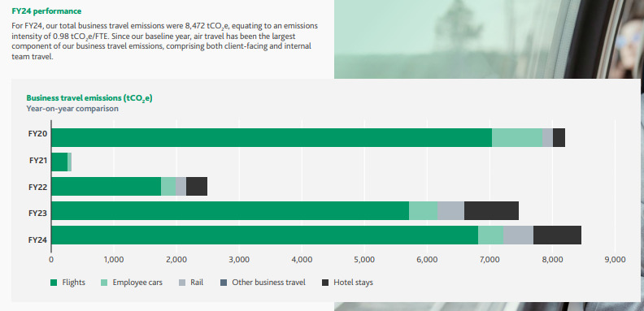644x311 pixels.
Task: Click the 2,000 axis value
Action: click(176, 259)
